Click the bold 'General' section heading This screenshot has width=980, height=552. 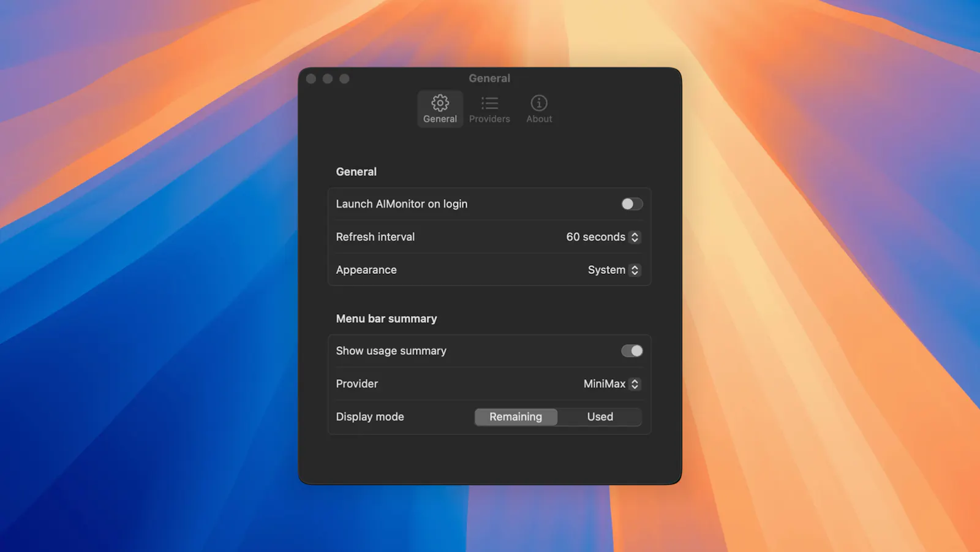(x=356, y=172)
